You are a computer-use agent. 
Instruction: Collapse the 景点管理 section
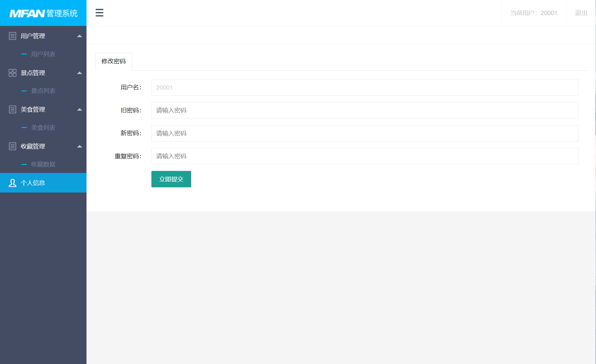point(79,73)
